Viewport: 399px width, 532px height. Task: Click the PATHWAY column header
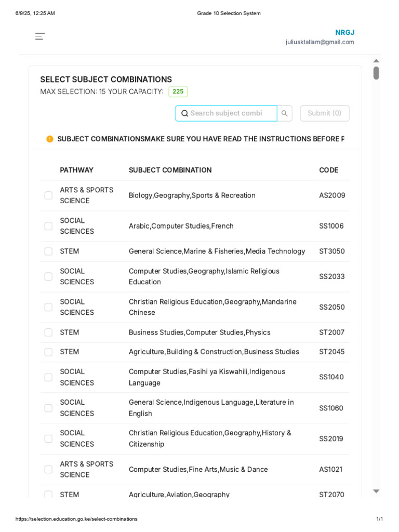tap(77, 170)
